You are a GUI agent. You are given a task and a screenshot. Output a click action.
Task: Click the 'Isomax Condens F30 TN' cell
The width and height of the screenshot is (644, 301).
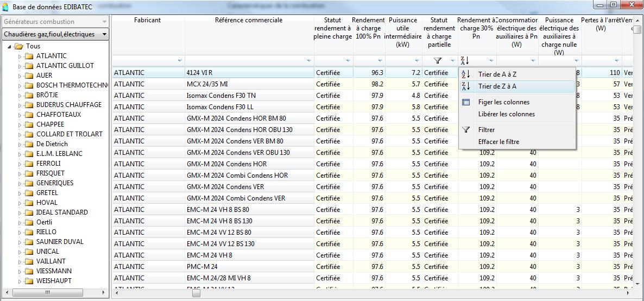point(249,96)
